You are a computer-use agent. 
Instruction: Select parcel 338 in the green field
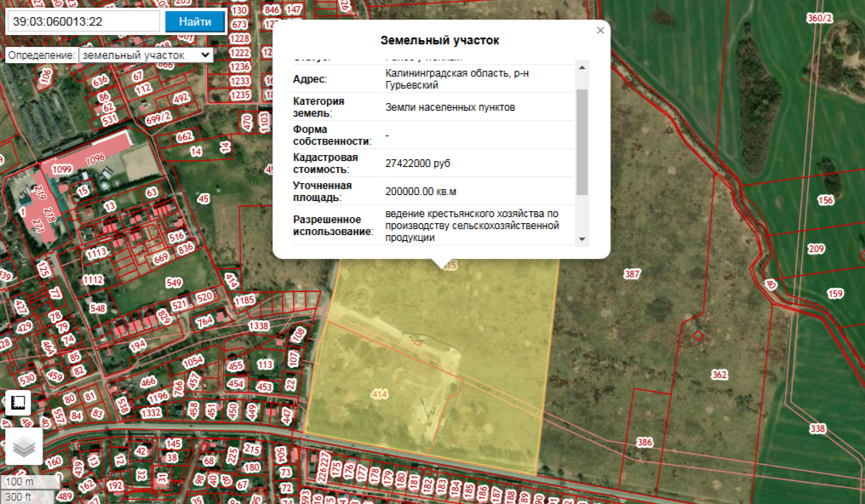[818, 429]
